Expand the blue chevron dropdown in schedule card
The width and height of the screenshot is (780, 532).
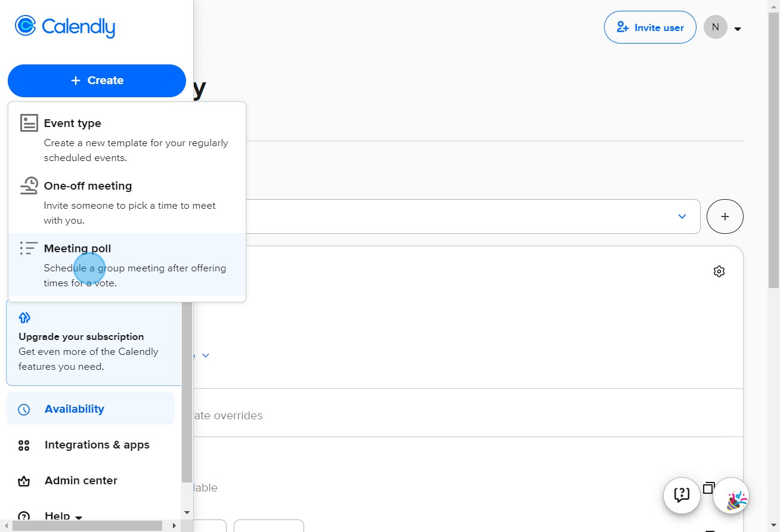tap(206, 355)
